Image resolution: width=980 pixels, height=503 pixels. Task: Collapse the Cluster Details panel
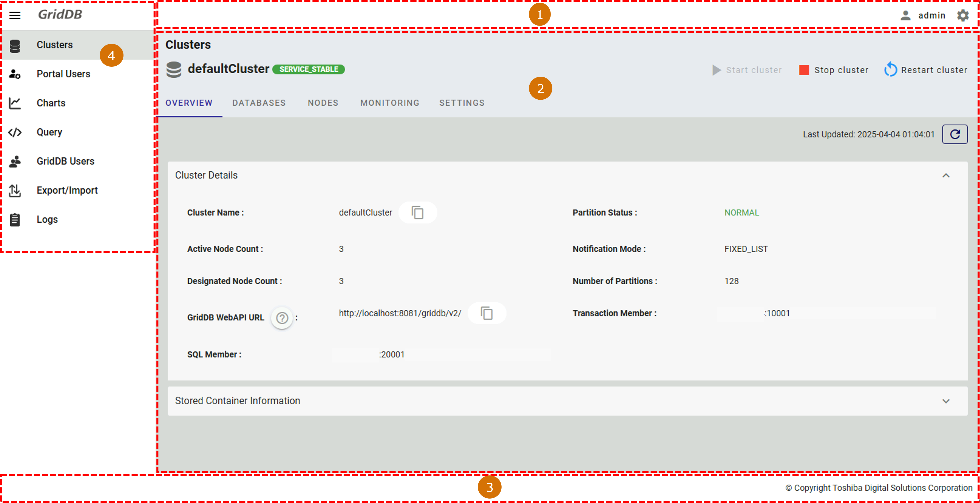pos(946,175)
